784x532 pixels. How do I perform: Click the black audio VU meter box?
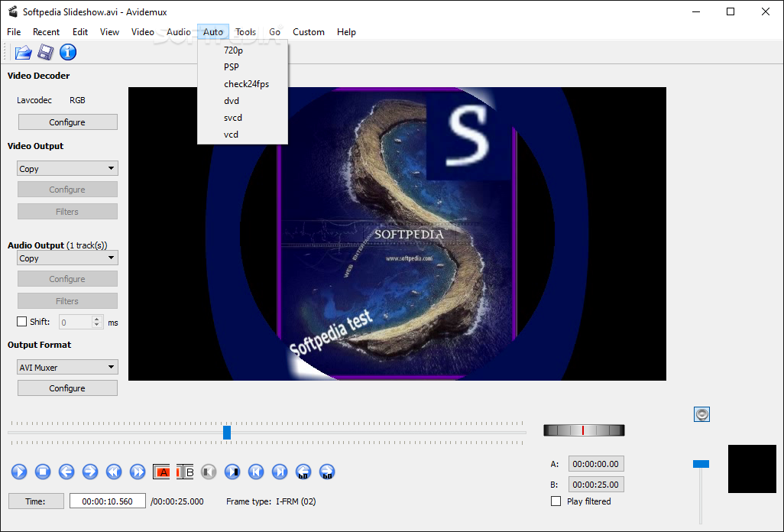752,469
